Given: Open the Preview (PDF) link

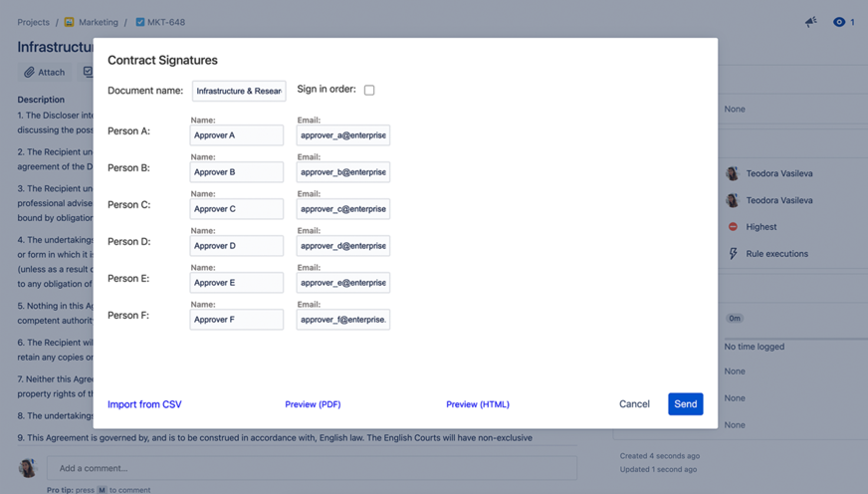Looking at the screenshot, I should 313,404.
